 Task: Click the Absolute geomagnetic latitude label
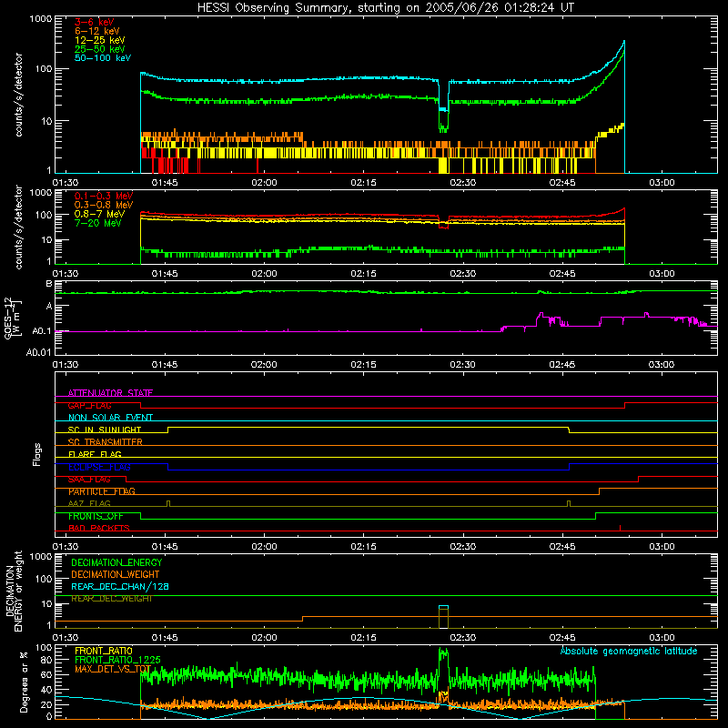[629, 651]
